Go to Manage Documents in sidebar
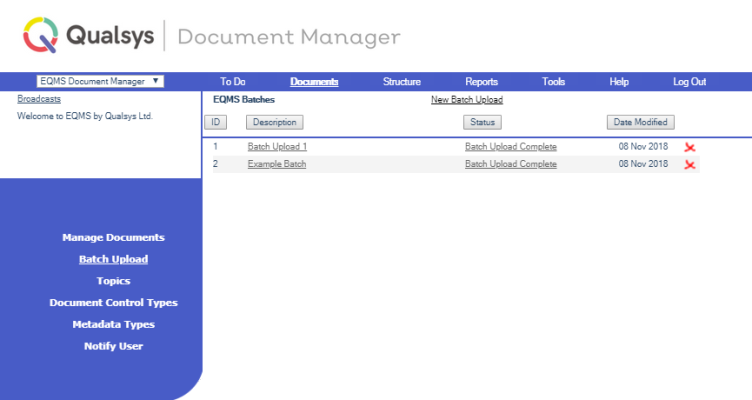 click(x=113, y=237)
